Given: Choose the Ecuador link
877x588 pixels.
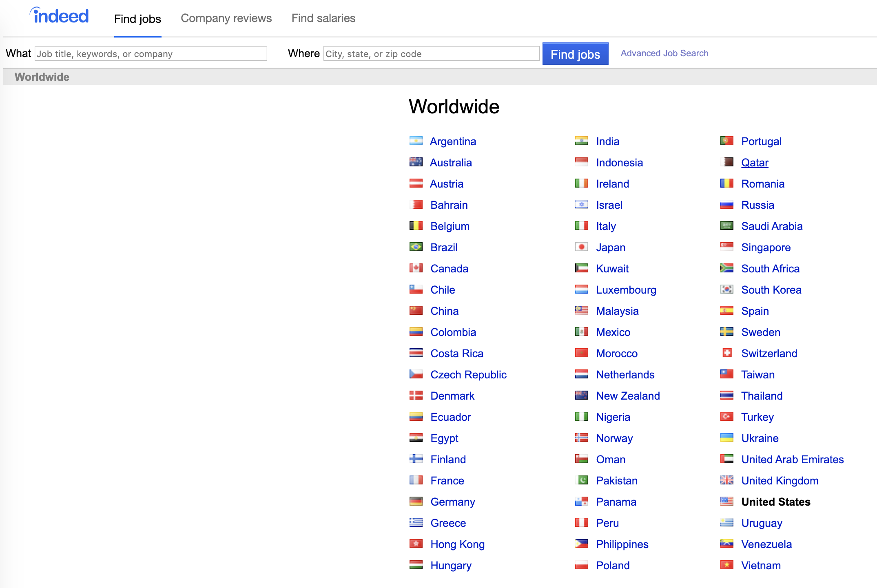Looking at the screenshot, I should coord(451,417).
